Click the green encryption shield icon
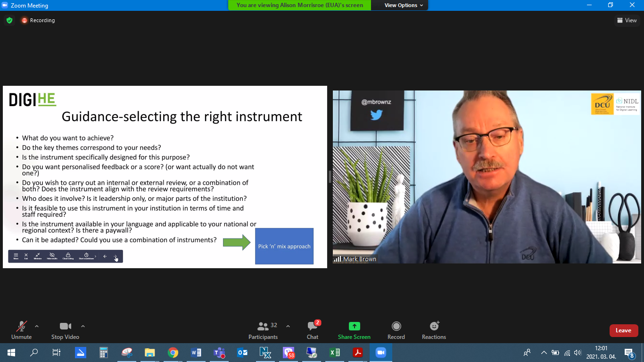The width and height of the screenshot is (644, 362). (x=9, y=20)
